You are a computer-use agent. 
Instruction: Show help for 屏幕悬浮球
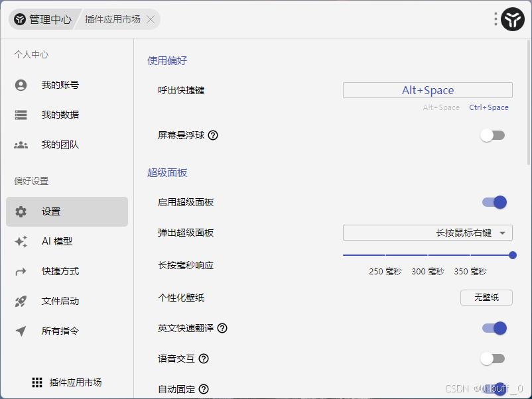213,135
